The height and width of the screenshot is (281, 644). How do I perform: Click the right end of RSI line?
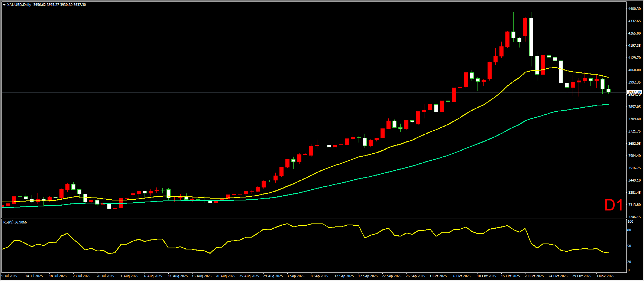[x=608, y=253]
